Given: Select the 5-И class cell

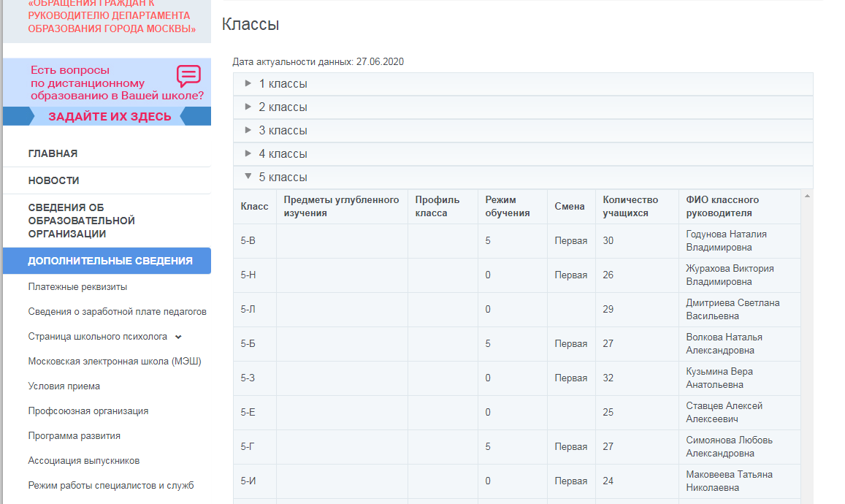Looking at the screenshot, I should click(255, 481).
